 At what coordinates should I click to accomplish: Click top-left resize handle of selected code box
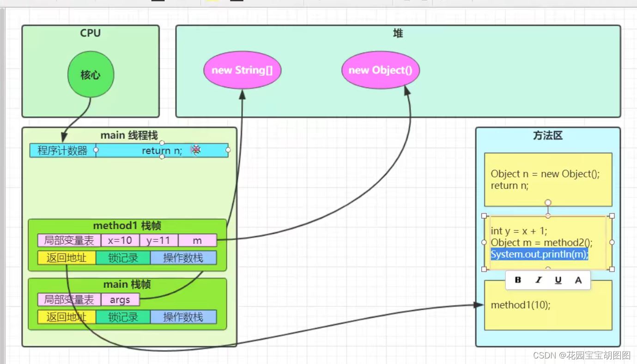(484, 216)
